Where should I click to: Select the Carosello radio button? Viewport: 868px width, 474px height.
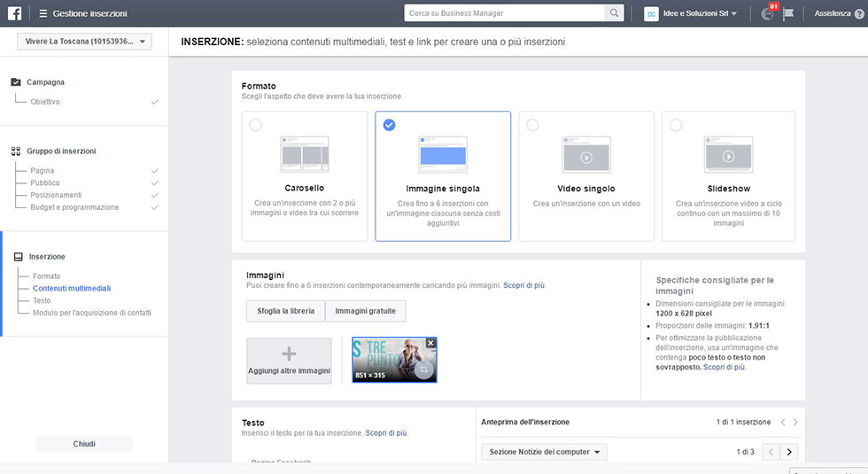tap(255, 125)
